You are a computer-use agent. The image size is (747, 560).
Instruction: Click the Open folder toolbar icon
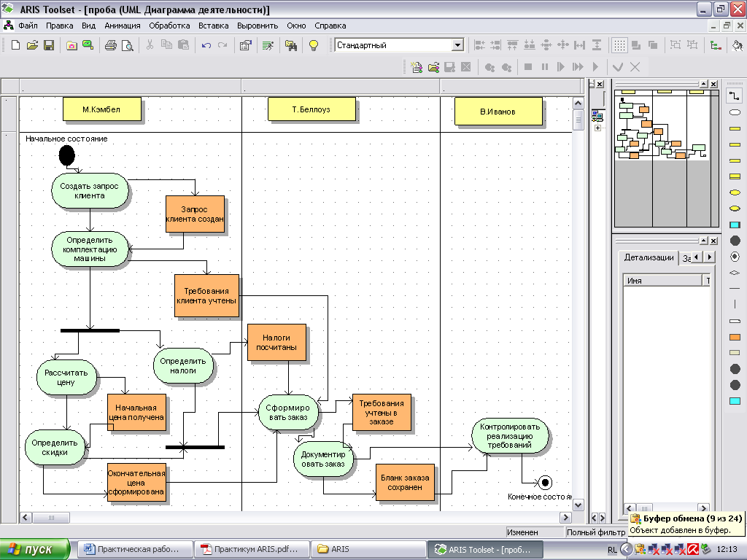pos(32,45)
